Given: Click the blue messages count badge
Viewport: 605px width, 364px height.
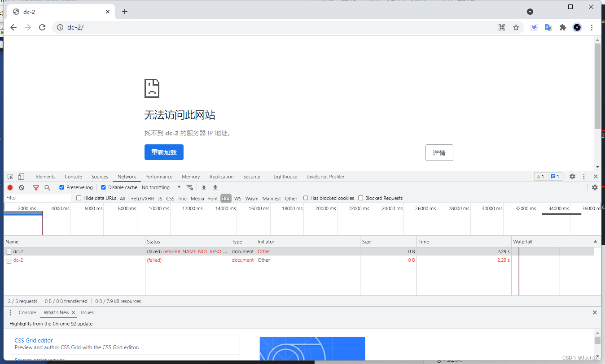Looking at the screenshot, I should [555, 177].
